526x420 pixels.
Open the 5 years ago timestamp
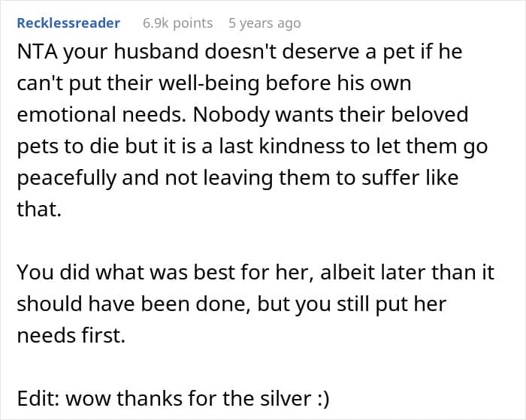point(265,23)
